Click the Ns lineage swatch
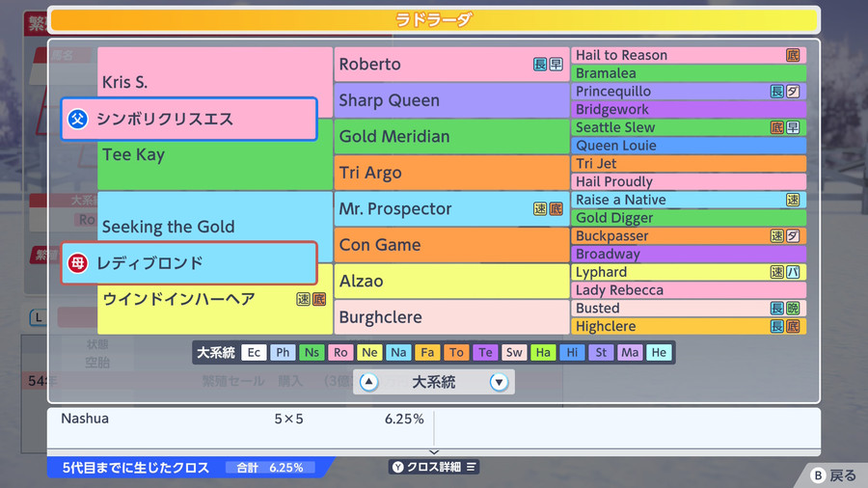The height and width of the screenshot is (488, 868). coord(312,352)
